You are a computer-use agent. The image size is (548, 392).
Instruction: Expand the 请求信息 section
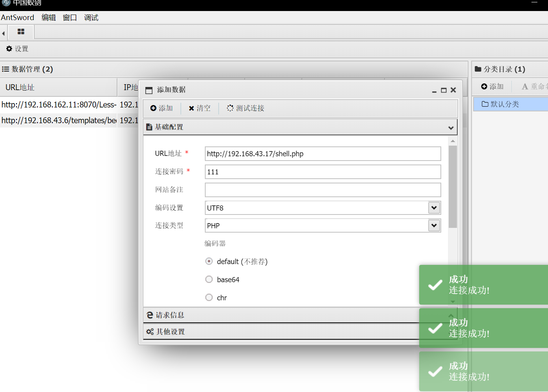(x=300, y=315)
